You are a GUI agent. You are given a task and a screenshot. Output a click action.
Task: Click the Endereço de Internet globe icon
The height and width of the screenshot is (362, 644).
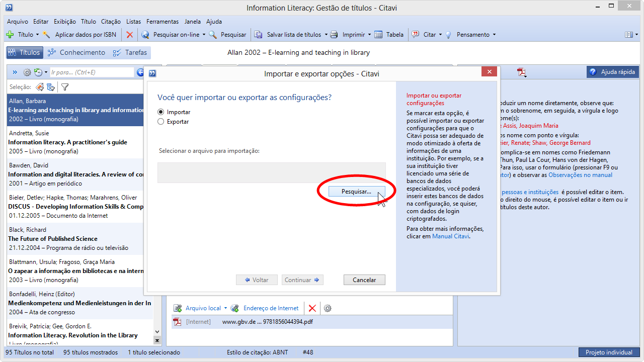coord(235,308)
